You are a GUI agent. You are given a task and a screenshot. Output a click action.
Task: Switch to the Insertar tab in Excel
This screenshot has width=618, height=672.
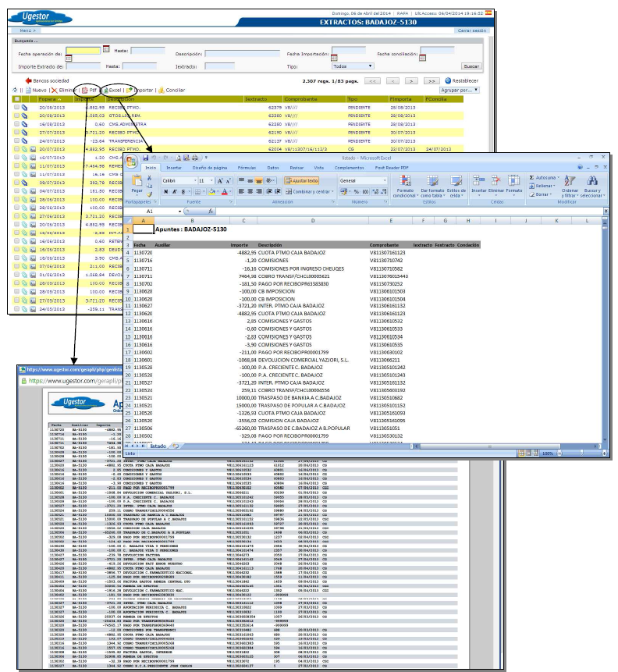click(x=174, y=168)
